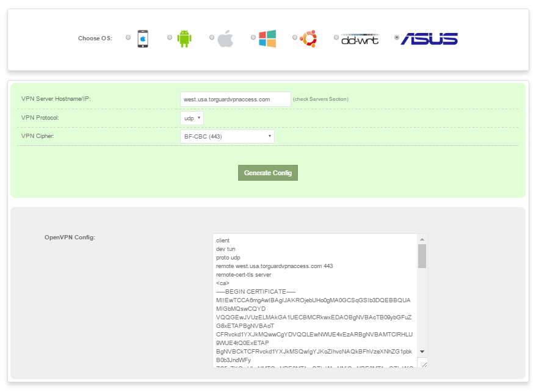This screenshot has width=536, height=392.
Task: Click the Windows logo icon
Action: coord(267,38)
